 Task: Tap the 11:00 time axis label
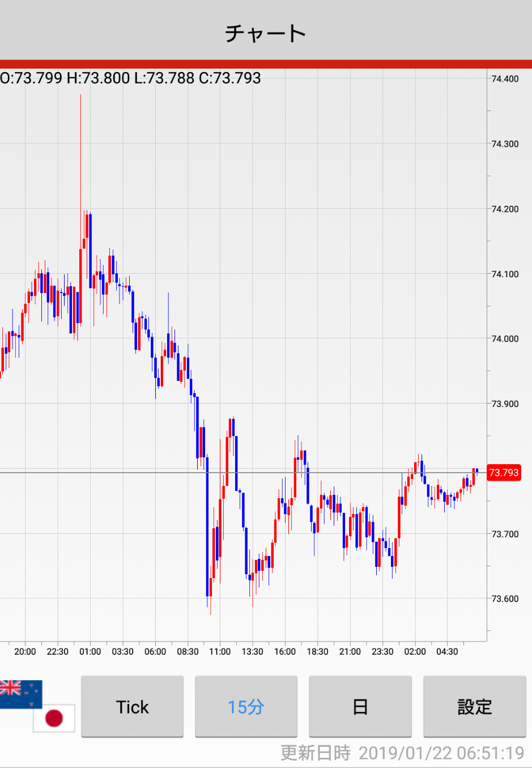click(220, 652)
